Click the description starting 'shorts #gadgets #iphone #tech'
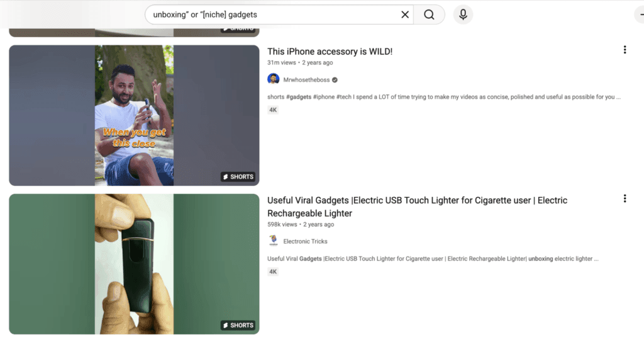 tap(444, 97)
